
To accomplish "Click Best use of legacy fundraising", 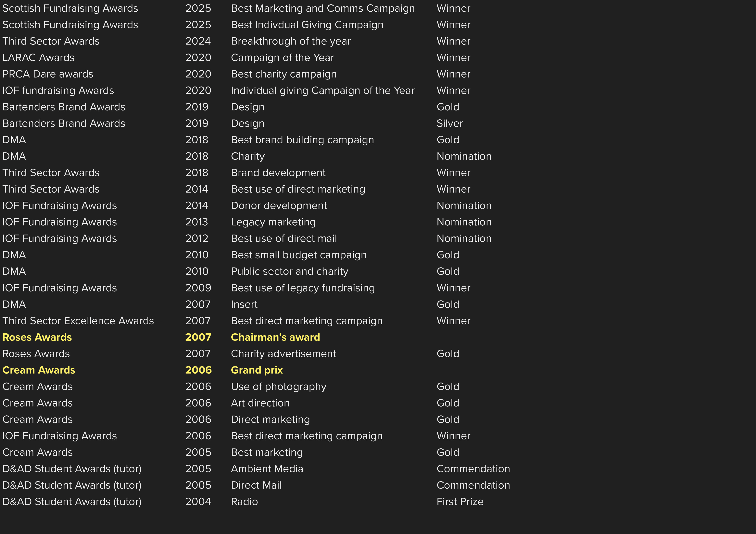I will pos(303,288).
